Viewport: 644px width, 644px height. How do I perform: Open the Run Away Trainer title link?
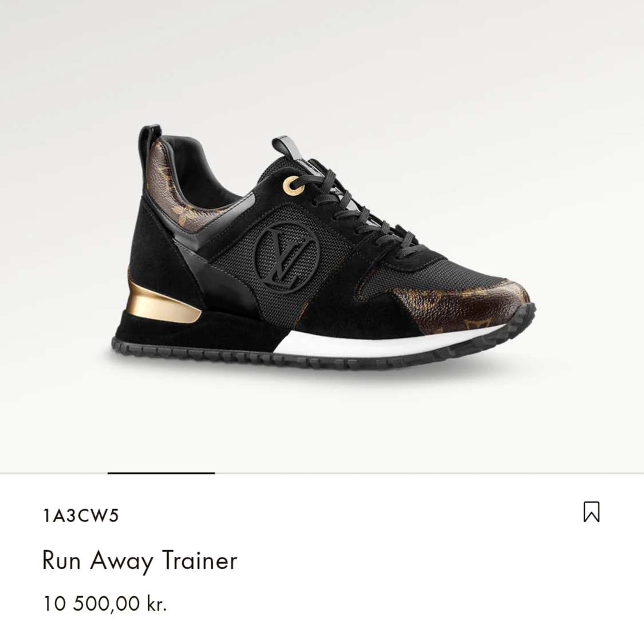click(140, 560)
